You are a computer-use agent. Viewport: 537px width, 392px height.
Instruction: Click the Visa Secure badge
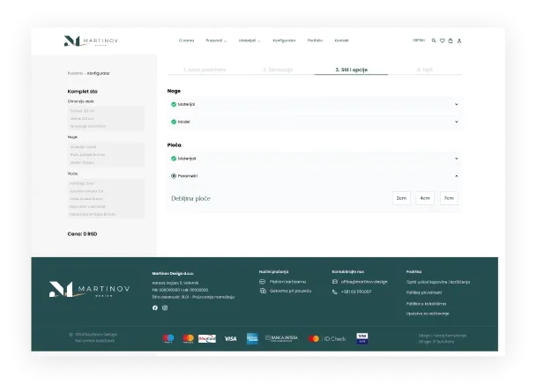click(x=362, y=338)
